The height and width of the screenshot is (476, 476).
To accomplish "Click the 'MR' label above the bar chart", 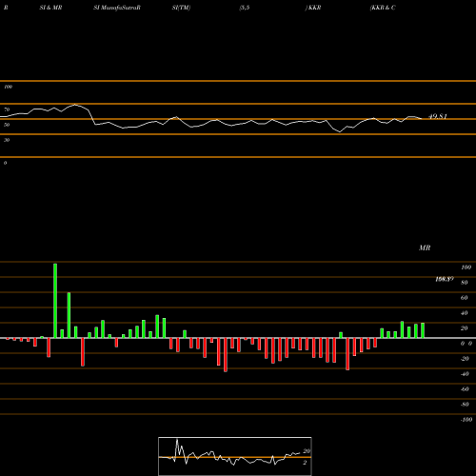I will (x=425, y=248).
